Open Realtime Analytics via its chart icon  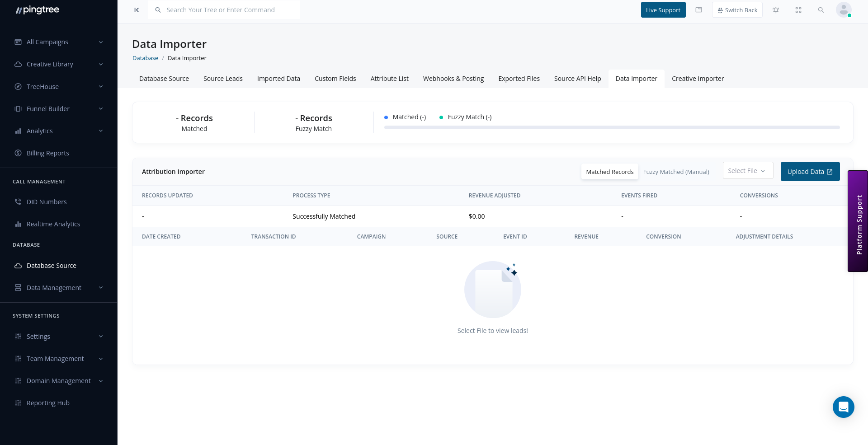coord(18,224)
